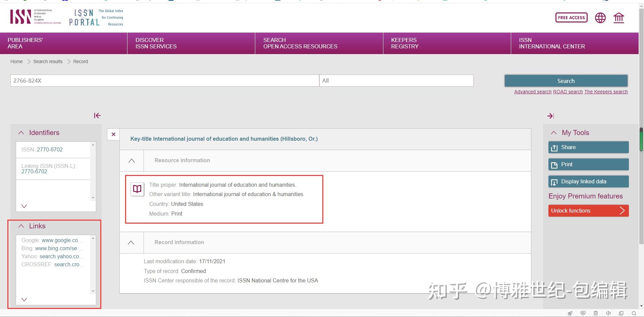Collapse the Record information section
Screen dimensions: 644x317
[131, 242]
